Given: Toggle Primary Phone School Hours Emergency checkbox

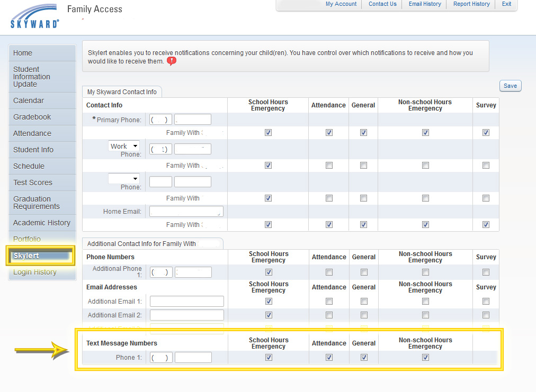Looking at the screenshot, I should click(269, 132).
